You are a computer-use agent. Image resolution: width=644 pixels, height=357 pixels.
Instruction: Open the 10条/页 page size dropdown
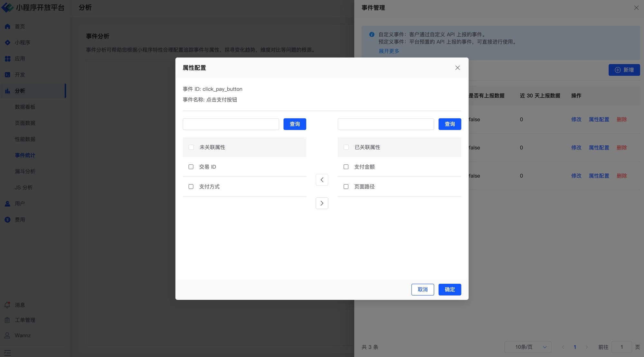pyautogui.click(x=528, y=347)
